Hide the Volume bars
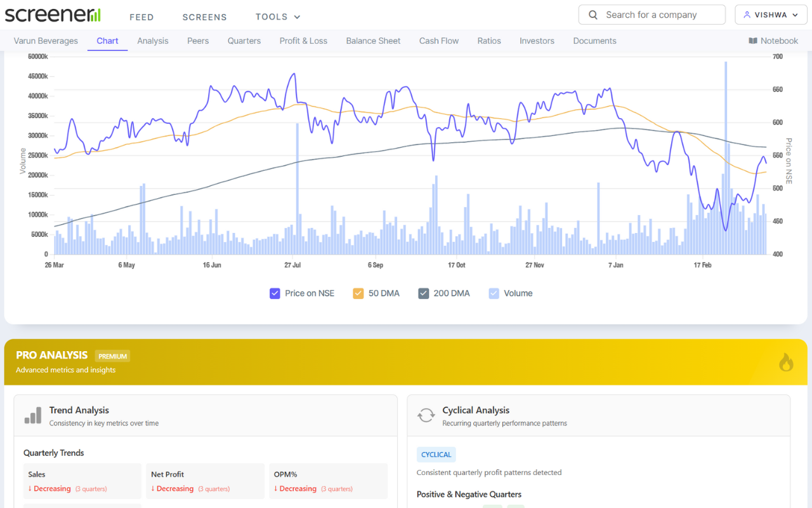Viewport: 812px width, 508px height. [x=494, y=293]
